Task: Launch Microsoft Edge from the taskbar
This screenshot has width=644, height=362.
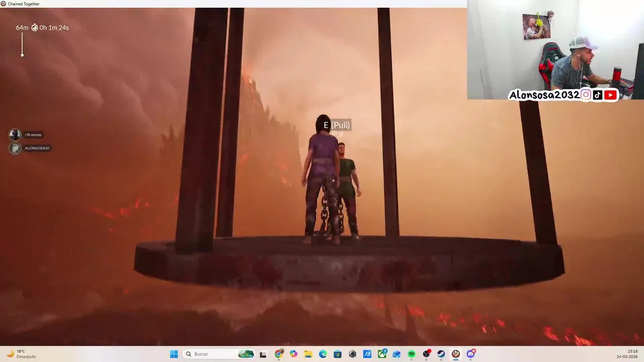Action: 323,354
